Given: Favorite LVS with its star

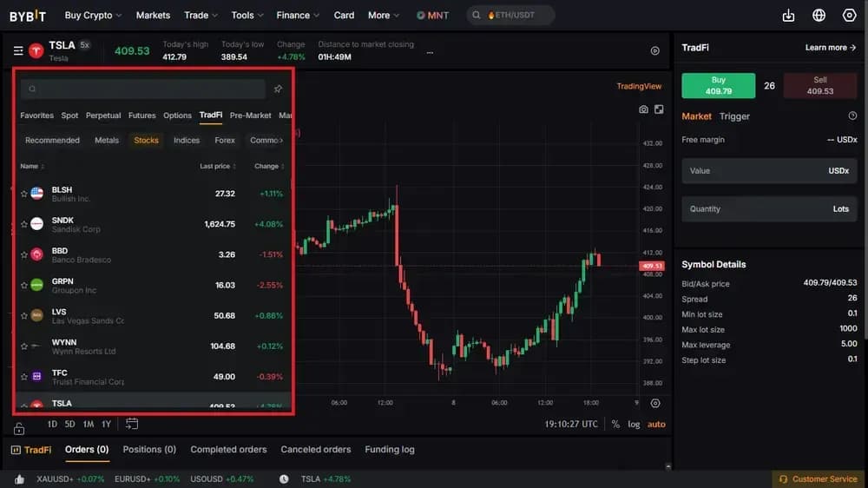Looking at the screenshot, I should point(23,316).
